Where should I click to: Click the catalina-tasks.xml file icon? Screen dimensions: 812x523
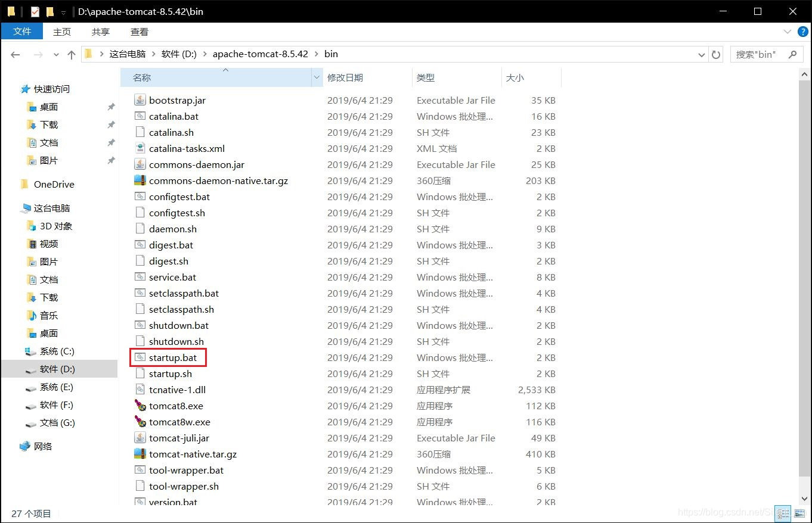tap(140, 148)
